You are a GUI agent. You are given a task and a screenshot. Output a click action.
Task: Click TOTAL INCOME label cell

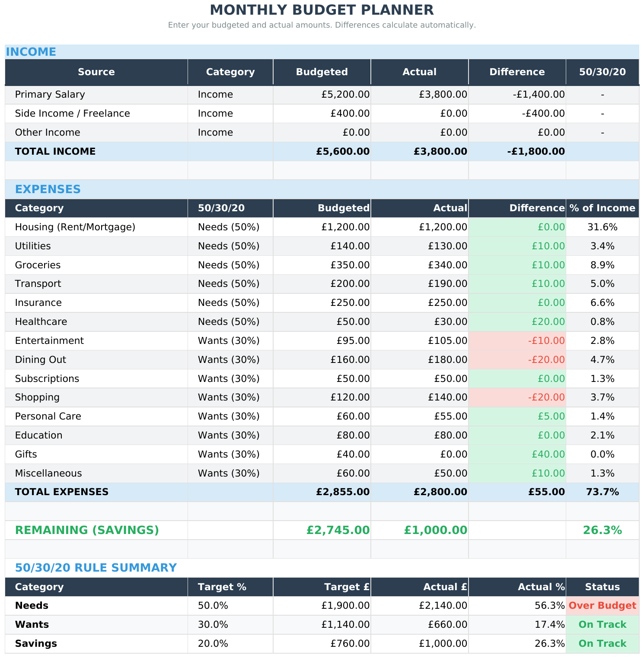pos(96,152)
